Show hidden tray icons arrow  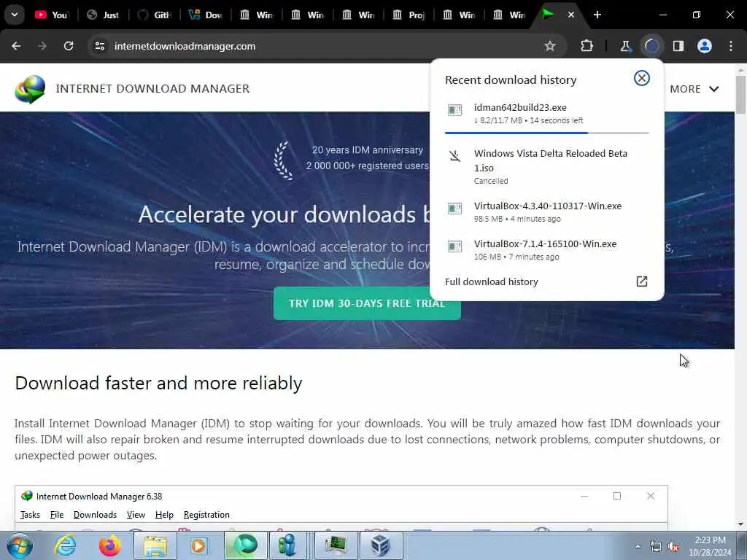(x=638, y=546)
